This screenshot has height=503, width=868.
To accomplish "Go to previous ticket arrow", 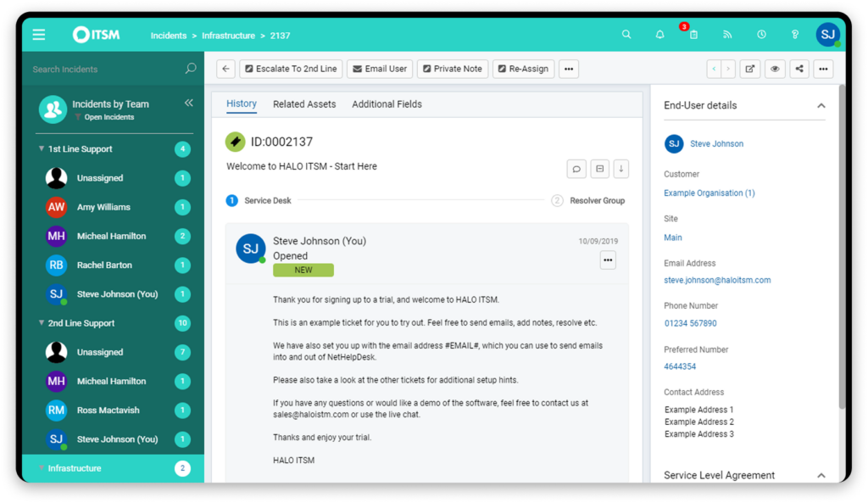I will point(714,69).
